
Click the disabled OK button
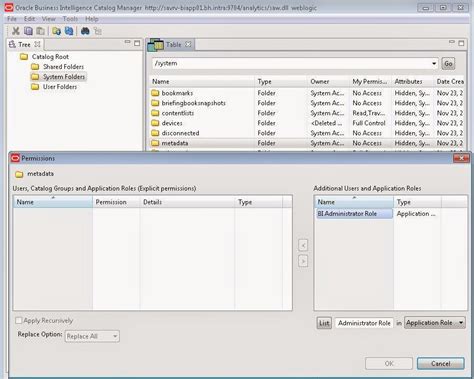tap(389, 364)
